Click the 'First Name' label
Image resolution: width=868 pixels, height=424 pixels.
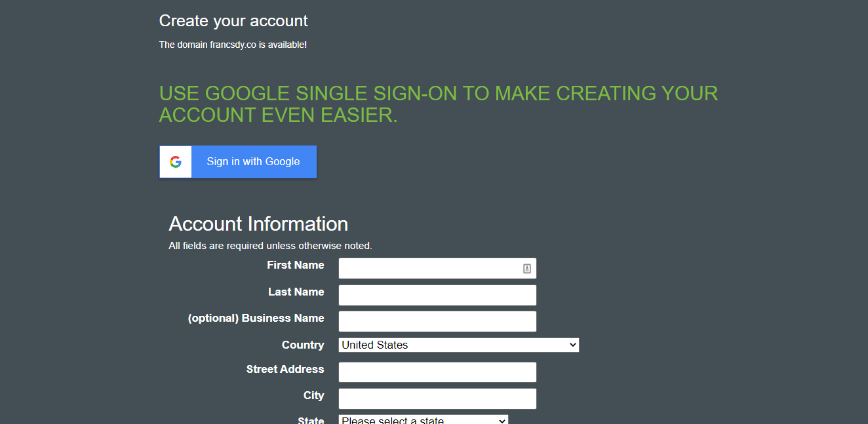[296, 265]
